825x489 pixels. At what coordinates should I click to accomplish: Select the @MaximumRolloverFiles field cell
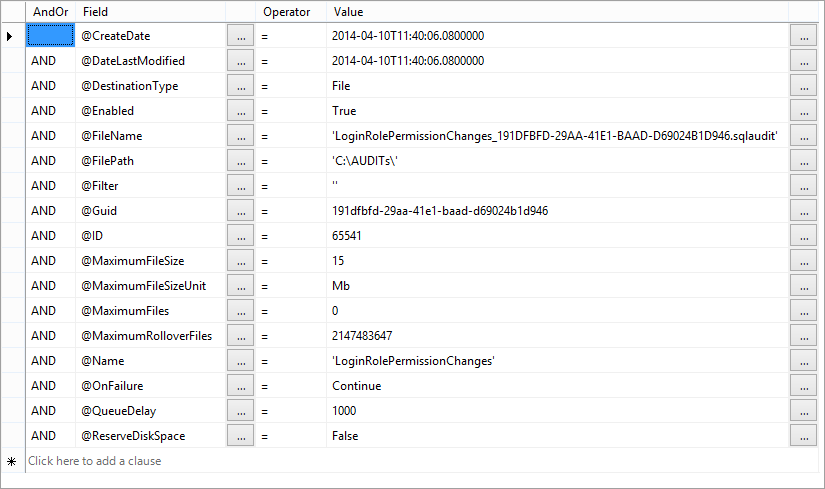point(150,336)
